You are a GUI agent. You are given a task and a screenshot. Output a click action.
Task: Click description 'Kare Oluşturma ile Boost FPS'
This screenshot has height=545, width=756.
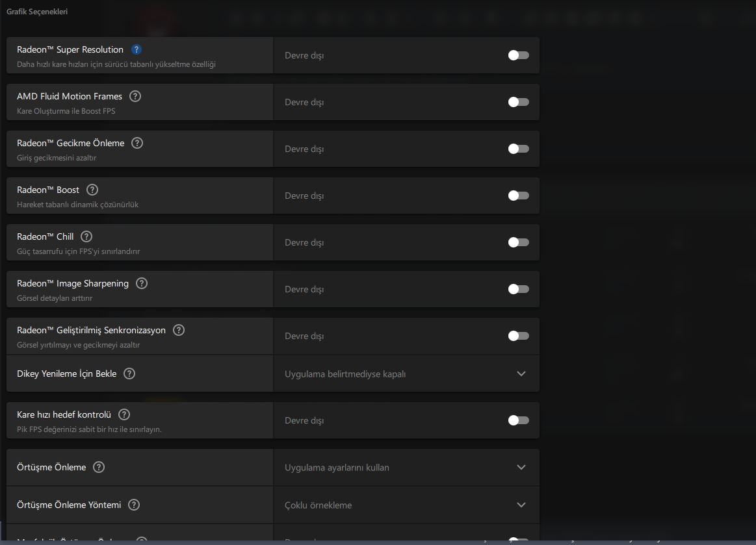[66, 111]
